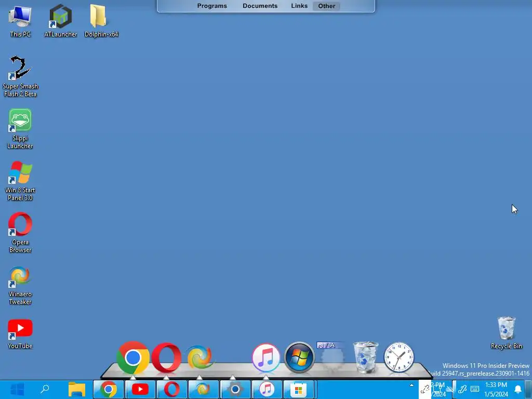Open notifications via the bell icon
This screenshot has height=399, width=532.
[x=518, y=389]
